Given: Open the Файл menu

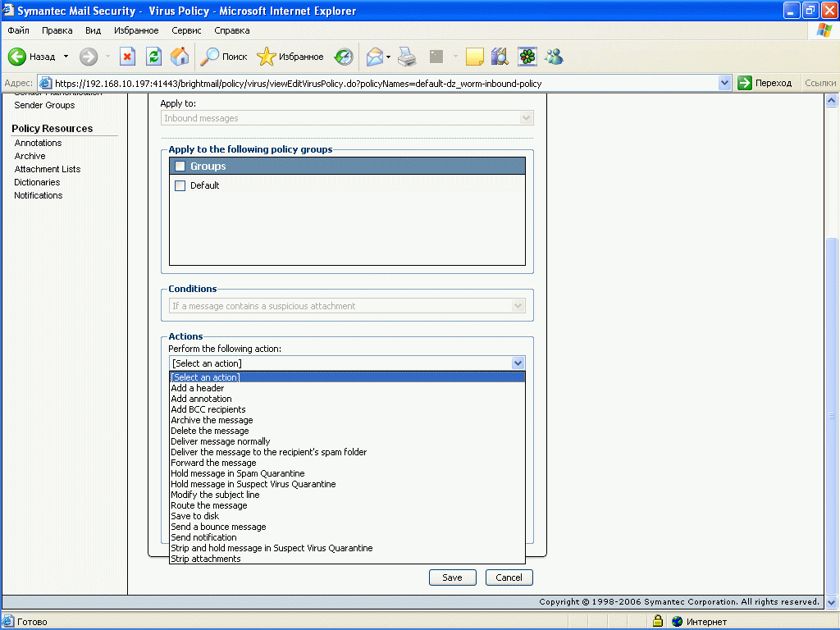Looking at the screenshot, I should [18, 30].
